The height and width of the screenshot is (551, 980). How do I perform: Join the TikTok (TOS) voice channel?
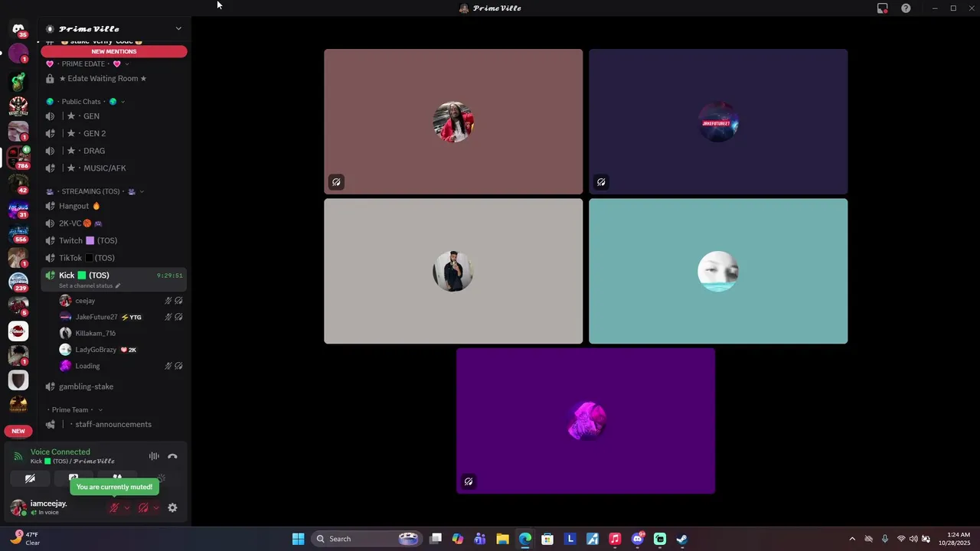[113, 258]
